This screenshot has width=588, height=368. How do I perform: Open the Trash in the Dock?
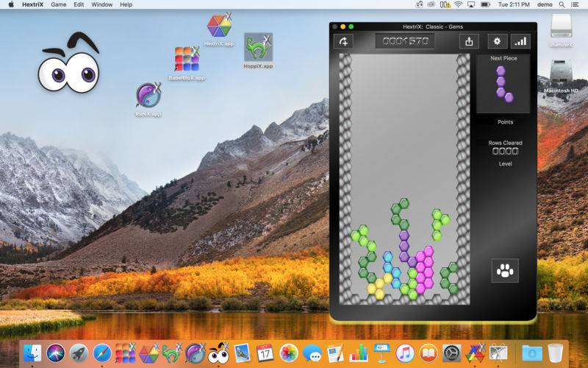pyautogui.click(x=556, y=353)
